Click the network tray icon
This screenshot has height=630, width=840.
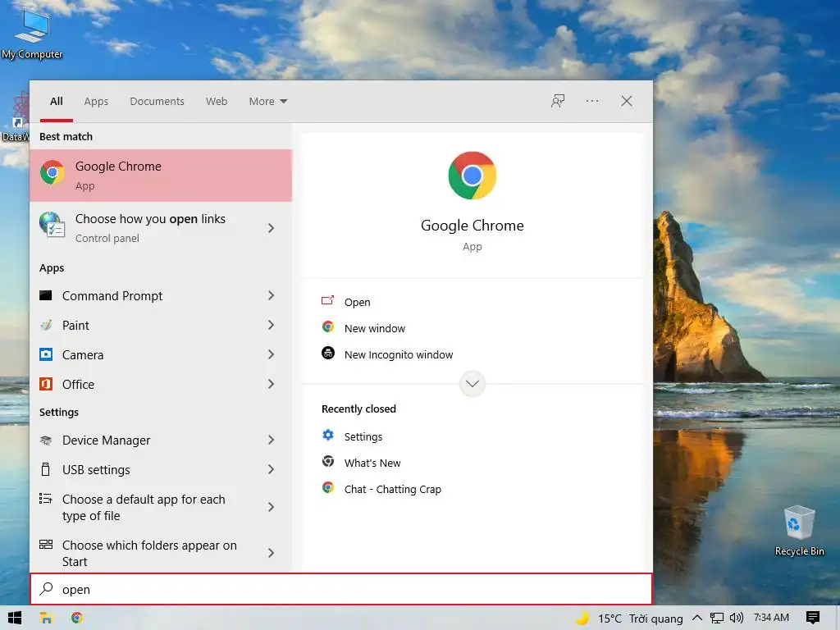tap(717, 619)
